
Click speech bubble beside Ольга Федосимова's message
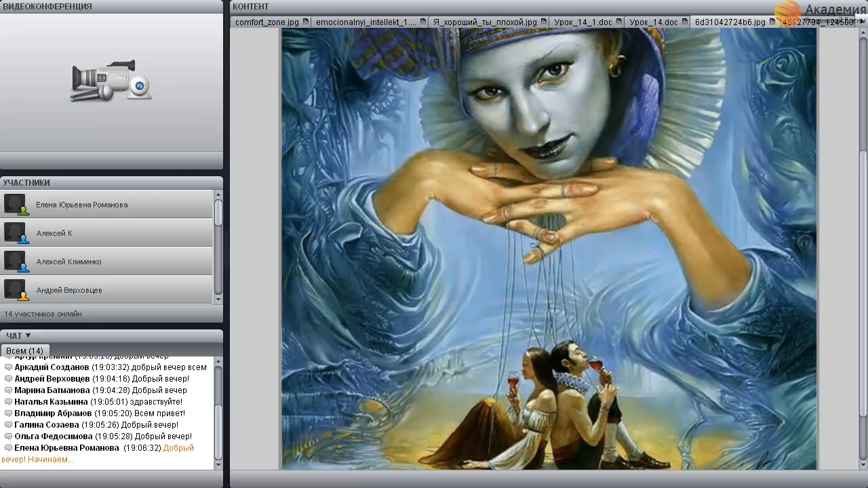tap(8, 436)
